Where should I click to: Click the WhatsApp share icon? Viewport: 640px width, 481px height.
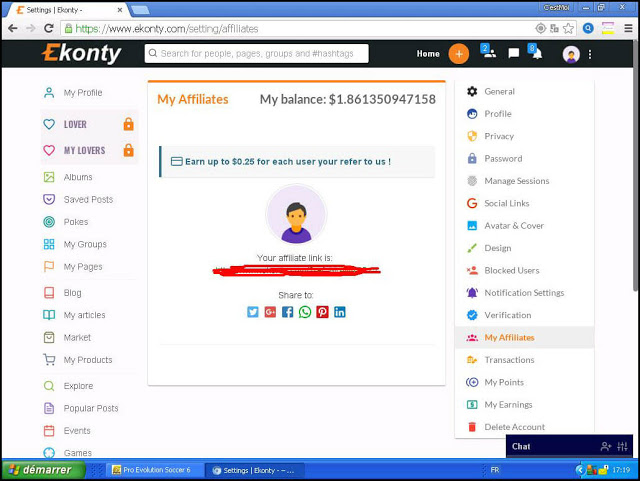point(305,312)
